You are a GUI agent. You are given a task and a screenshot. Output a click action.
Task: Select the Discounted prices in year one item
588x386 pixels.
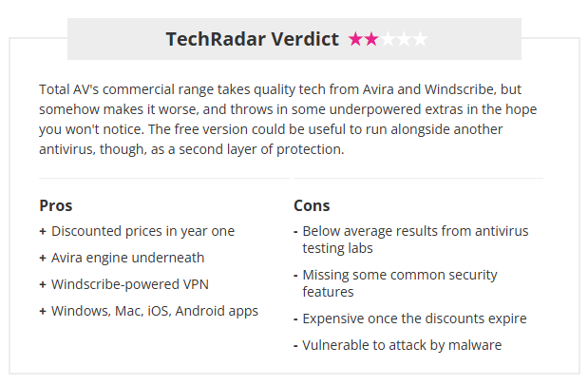point(142,231)
